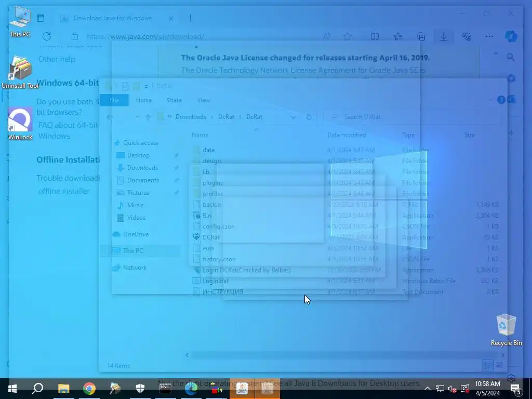
Task: Switch to Microsoft Edge in taskbar
Action: click(191, 389)
